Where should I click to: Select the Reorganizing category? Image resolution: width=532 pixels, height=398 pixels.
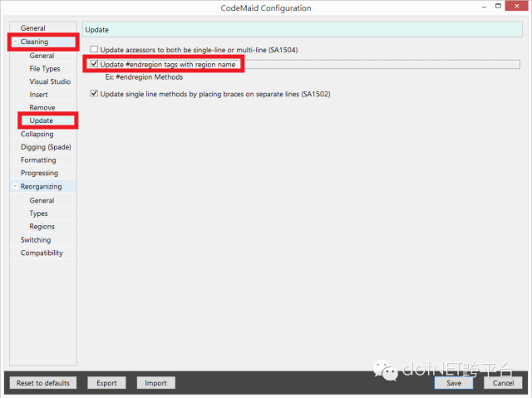click(x=41, y=186)
